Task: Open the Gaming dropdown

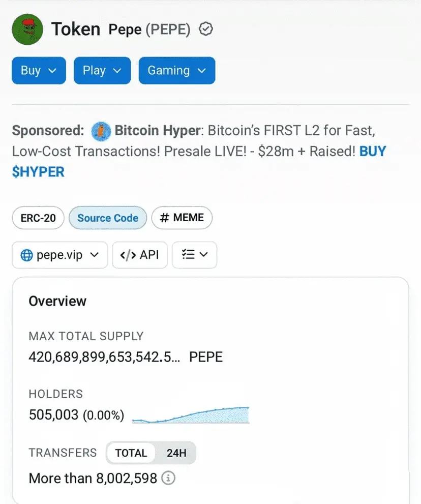Action: pos(176,70)
